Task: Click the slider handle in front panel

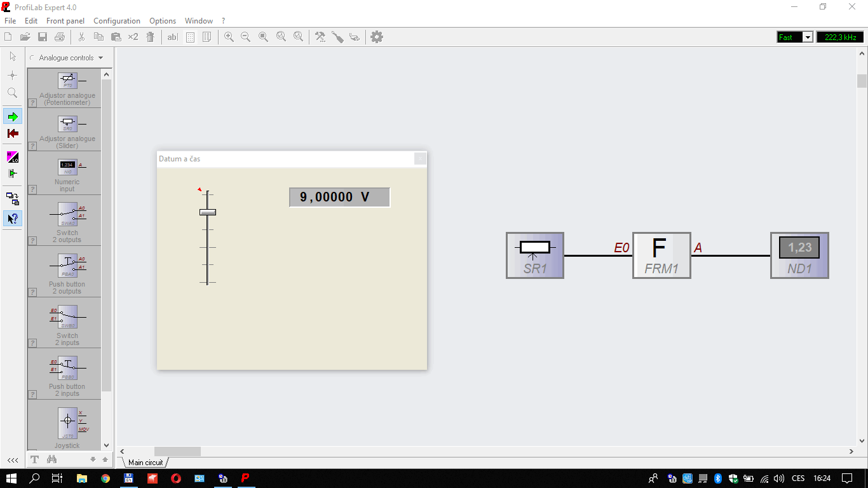Action: [208, 212]
